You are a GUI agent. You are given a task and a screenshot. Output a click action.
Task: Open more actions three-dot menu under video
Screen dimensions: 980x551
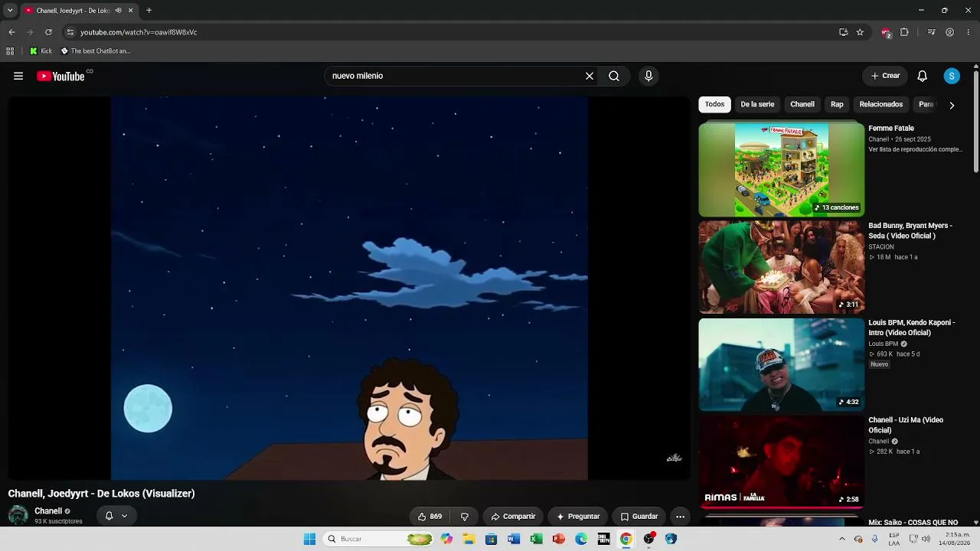click(680, 517)
